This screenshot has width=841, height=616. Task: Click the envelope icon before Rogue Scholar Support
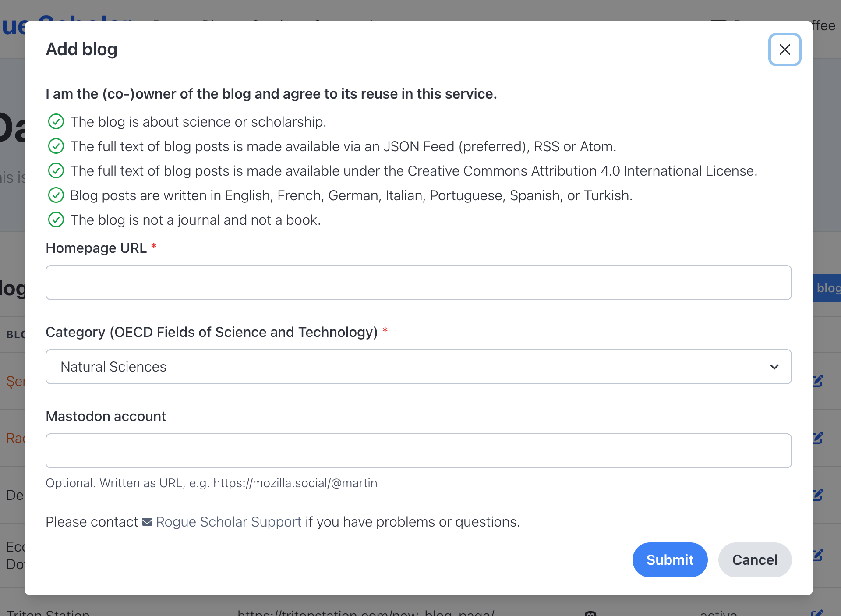click(147, 522)
